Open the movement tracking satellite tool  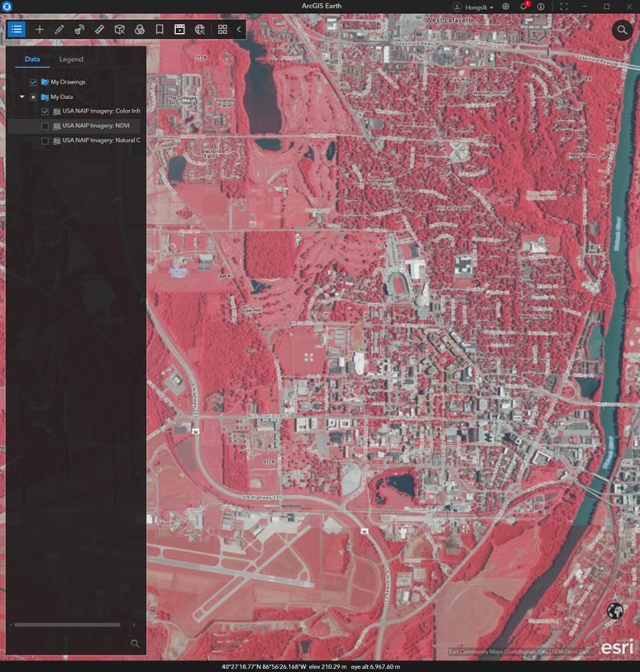click(79, 30)
